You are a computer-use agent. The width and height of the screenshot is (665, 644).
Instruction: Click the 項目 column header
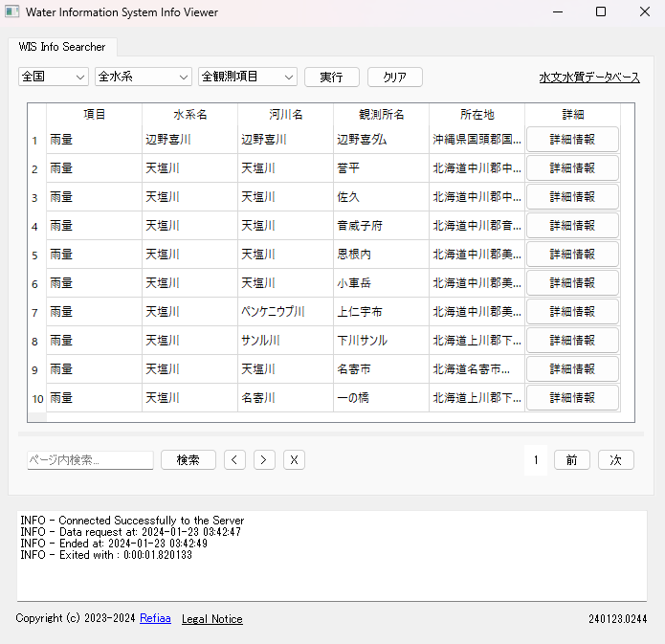tap(94, 115)
